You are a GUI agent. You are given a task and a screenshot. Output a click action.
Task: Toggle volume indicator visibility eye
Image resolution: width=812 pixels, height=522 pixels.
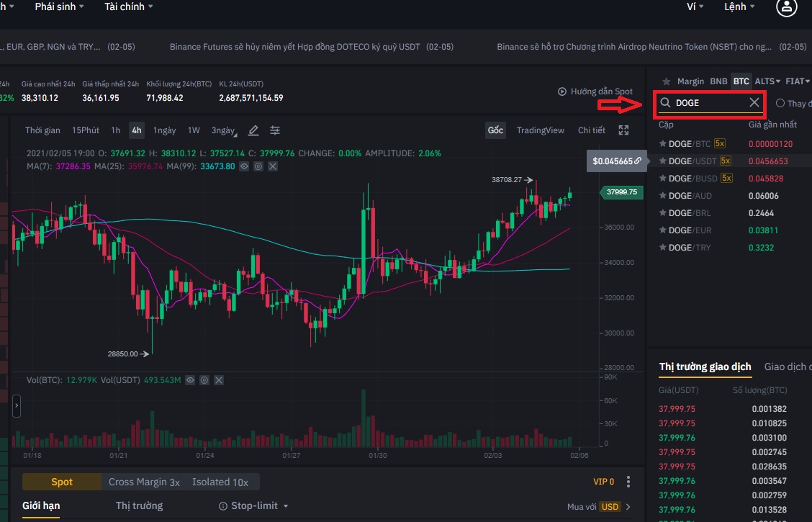pos(191,379)
